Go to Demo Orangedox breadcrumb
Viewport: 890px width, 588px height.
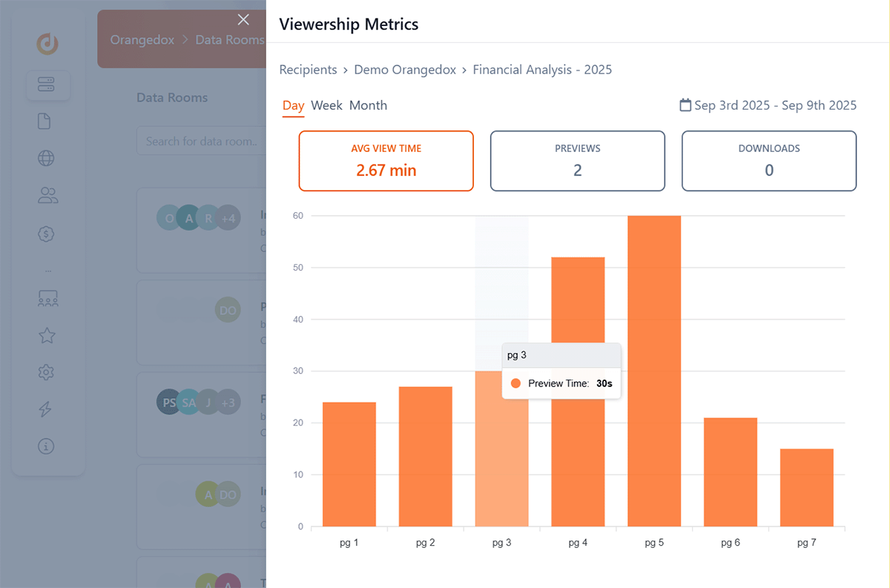[x=404, y=70]
